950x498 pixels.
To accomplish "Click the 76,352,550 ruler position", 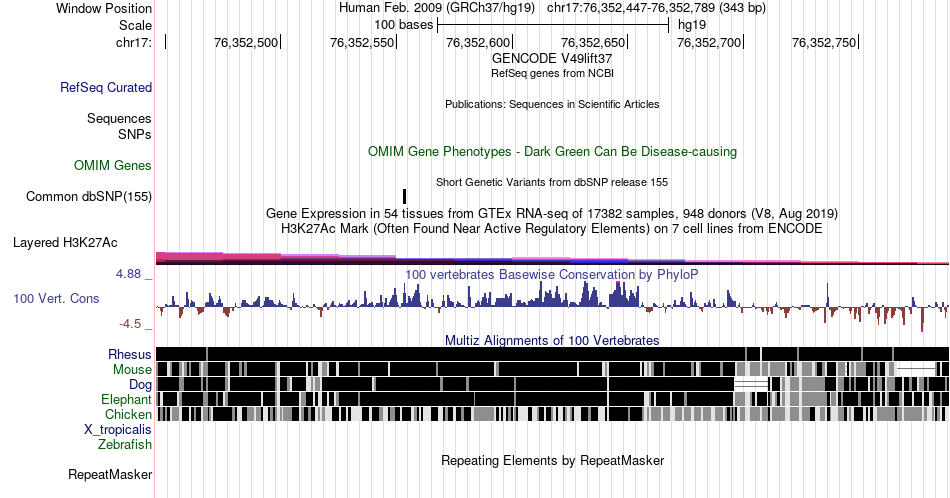I will click(x=362, y=42).
